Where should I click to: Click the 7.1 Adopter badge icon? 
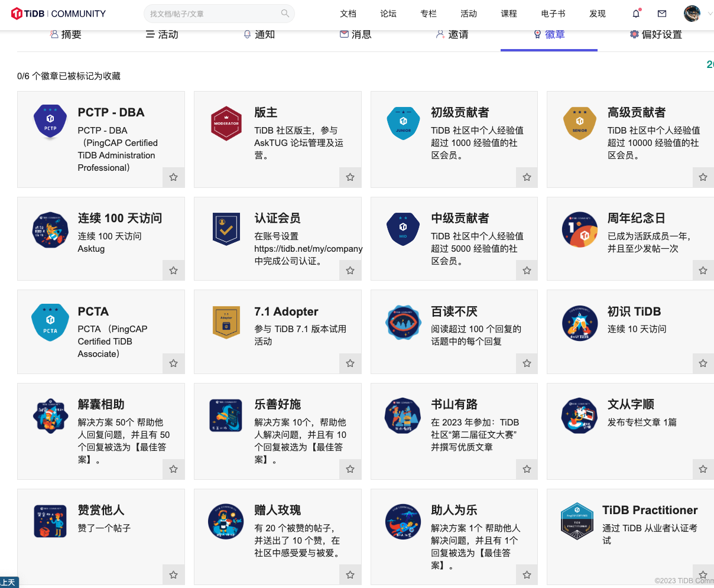(x=226, y=322)
